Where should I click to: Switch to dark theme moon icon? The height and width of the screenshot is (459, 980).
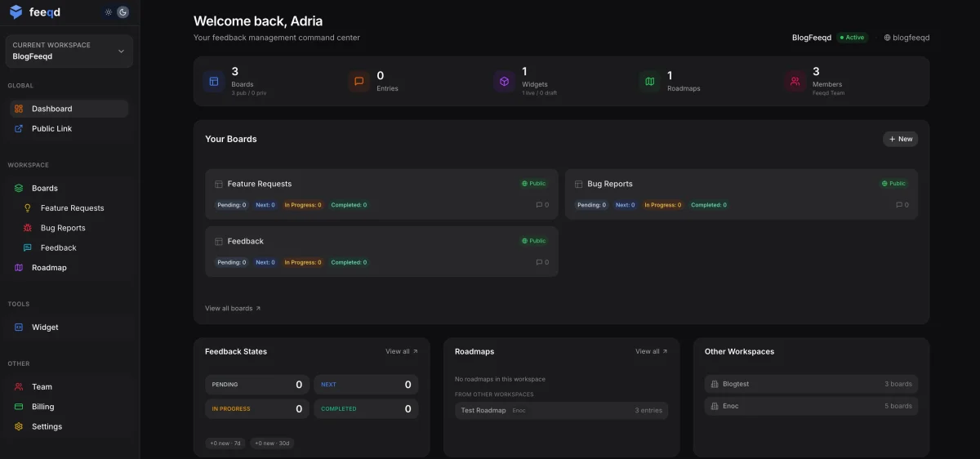[122, 12]
